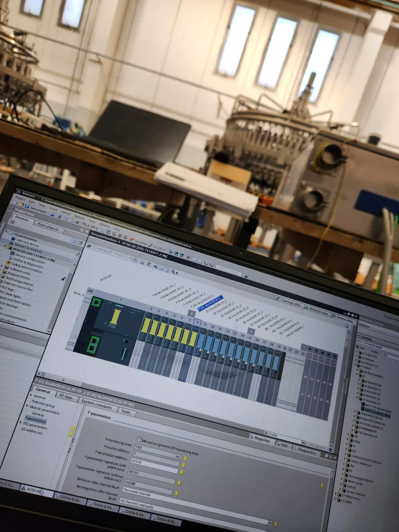This screenshot has width=399, height=532.
Task: Open the A150.00 CPU selector dropdown
Action: tap(135, 259)
